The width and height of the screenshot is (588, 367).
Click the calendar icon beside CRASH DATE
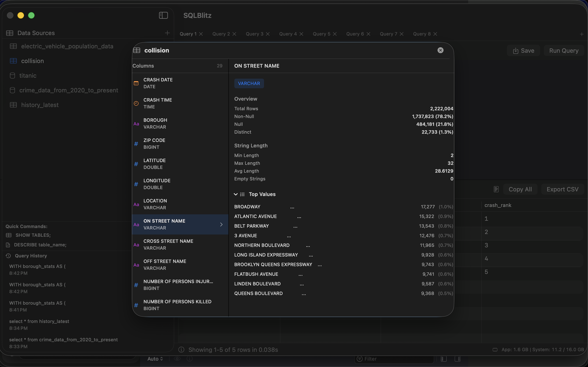136,83
